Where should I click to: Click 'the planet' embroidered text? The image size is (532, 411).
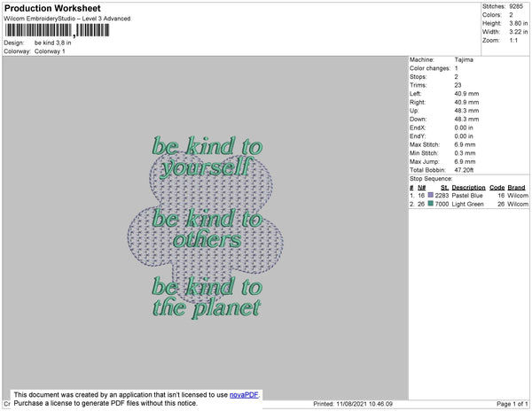click(x=207, y=308)
